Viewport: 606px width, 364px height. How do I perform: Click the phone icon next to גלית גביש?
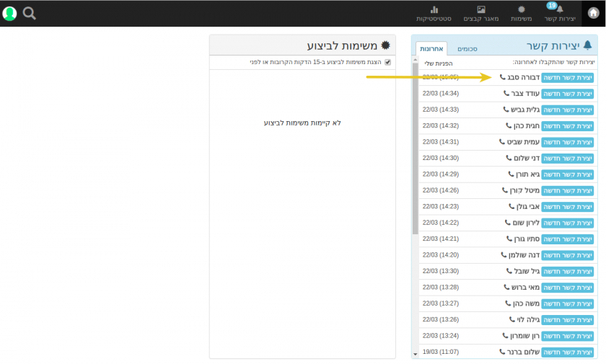tap(506, 110)
